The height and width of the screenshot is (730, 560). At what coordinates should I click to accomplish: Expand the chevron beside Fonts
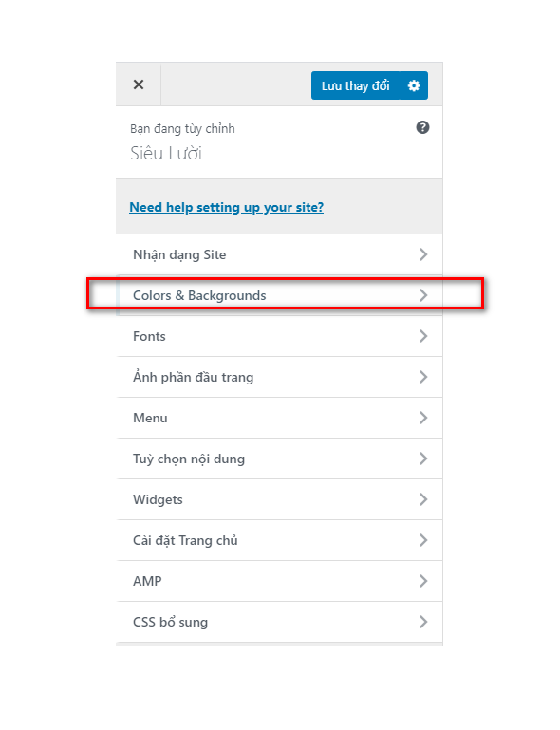423,336
